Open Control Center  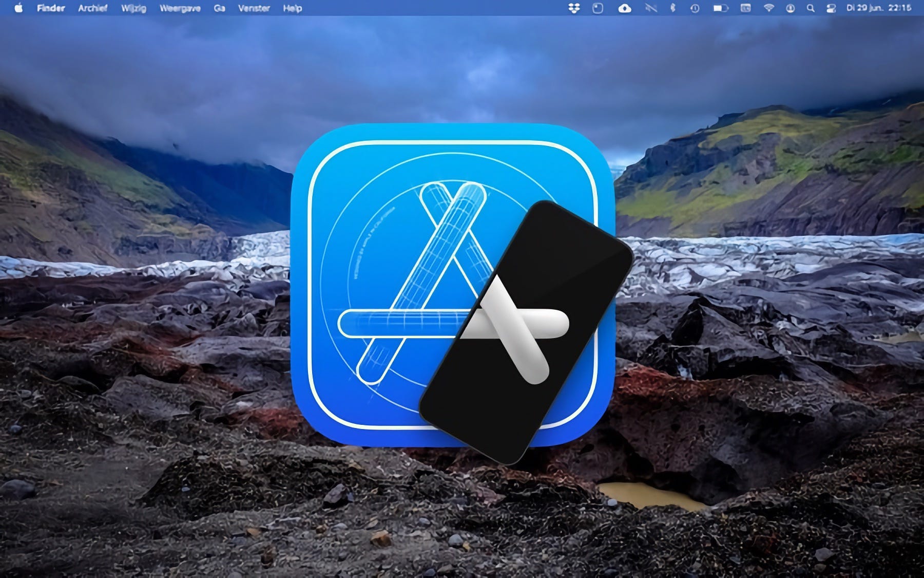coord(831,8)
